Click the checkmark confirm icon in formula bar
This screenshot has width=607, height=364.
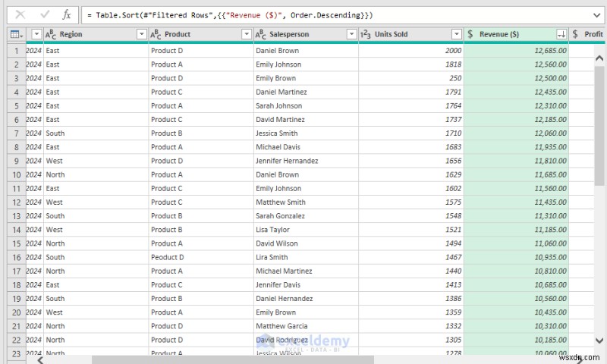pyautogui.click(x=45, y=14)
